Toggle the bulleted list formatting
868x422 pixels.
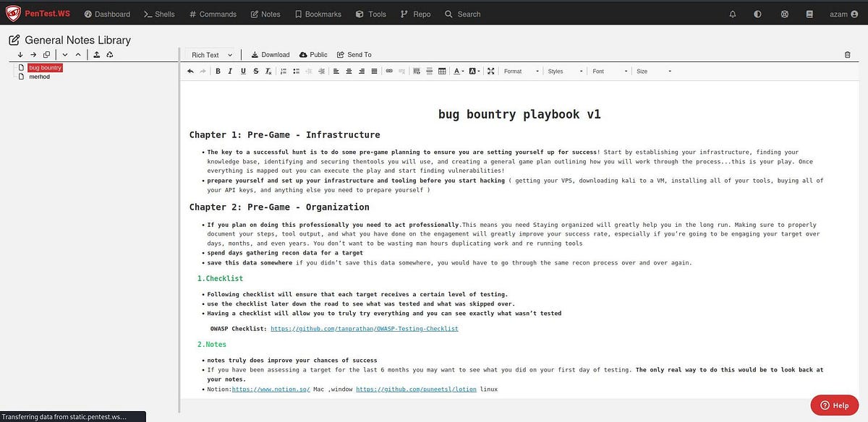295,71
